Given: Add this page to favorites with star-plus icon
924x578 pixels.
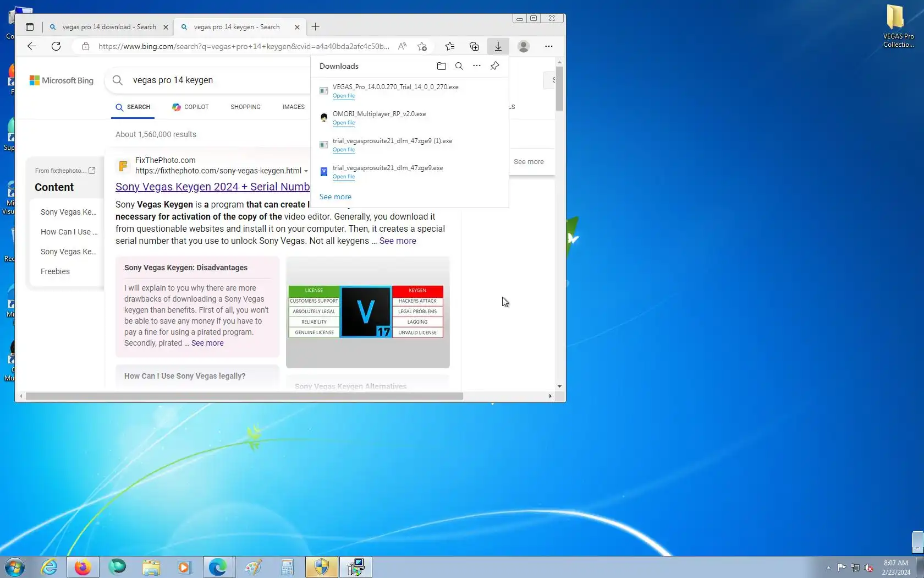Looking at the screenshot, I should point(422,46).
